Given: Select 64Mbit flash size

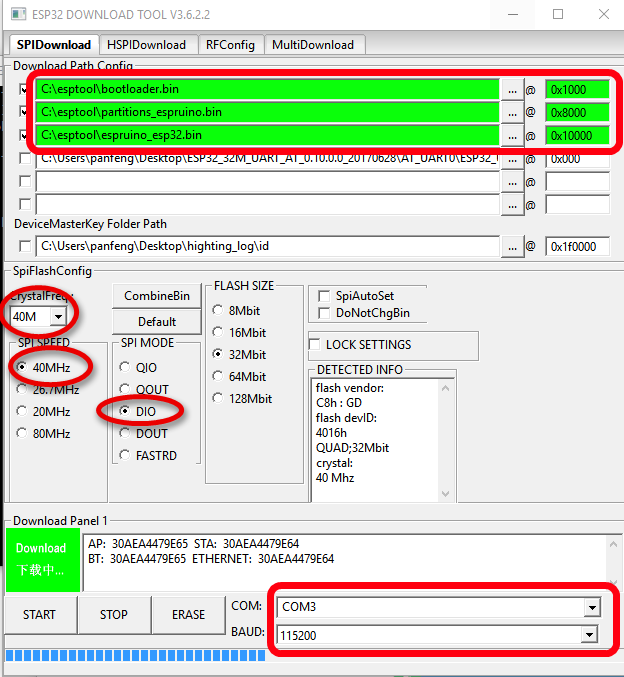Looking at the screenshot, I should [239, 376].
